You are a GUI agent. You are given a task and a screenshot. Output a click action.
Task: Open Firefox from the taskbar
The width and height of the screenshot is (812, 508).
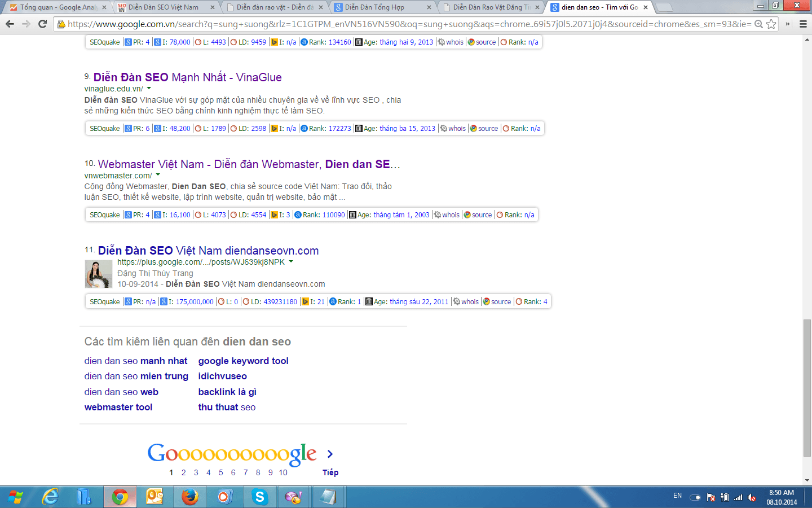(x=189, y=497)
